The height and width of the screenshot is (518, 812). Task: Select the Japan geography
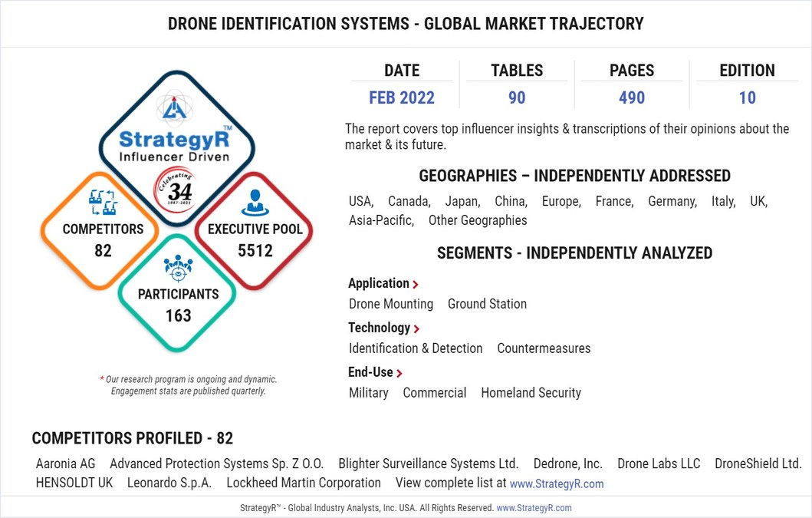click(x=462, y=201)
